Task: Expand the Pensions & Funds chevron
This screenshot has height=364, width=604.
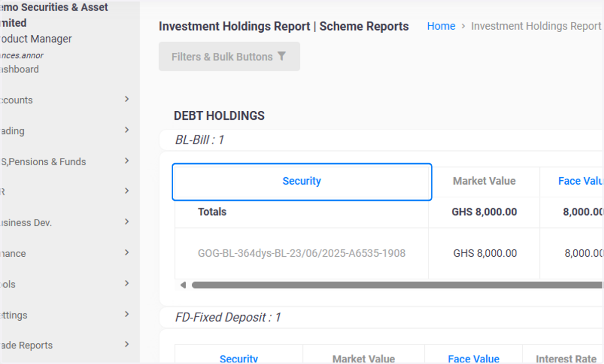Action: click(x=127, y=161)
